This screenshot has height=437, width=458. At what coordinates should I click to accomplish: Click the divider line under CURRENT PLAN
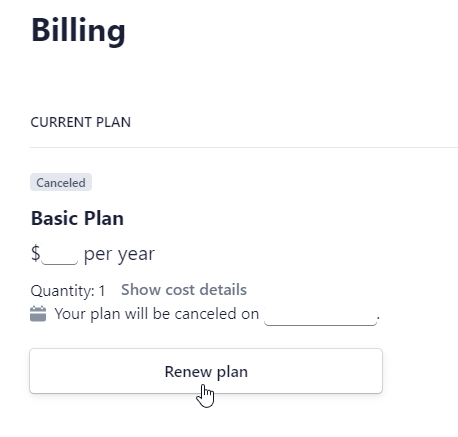pyautogui.click(x=244, y=147)
